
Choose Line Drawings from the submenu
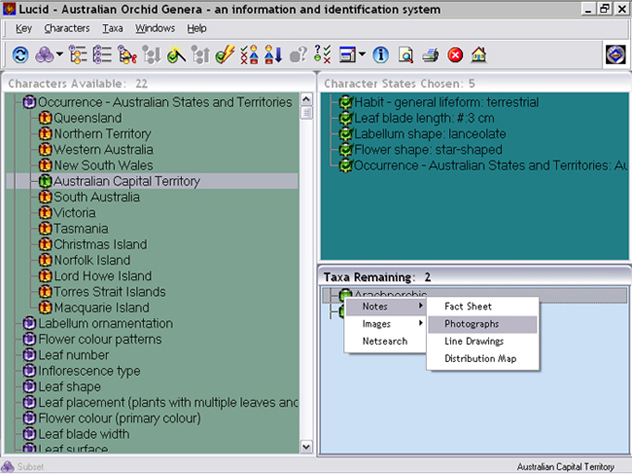[x=482, y=341]
